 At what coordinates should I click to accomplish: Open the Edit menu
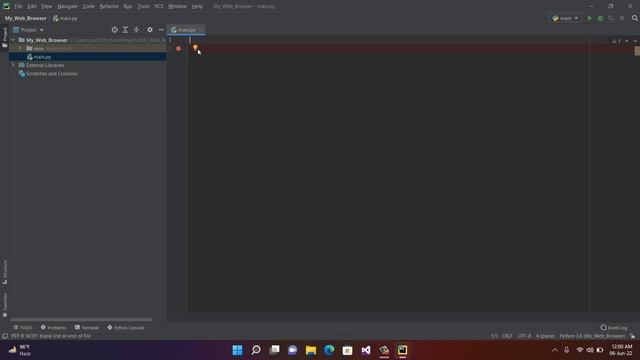32,7
